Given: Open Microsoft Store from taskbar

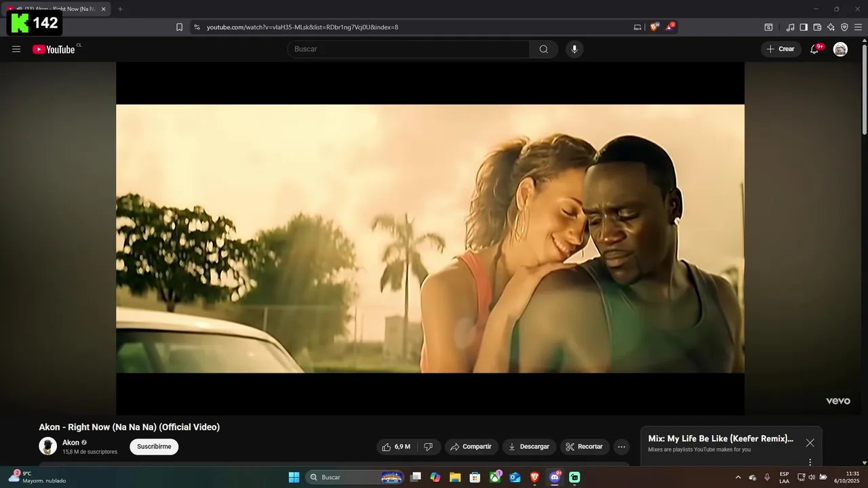Looking at the screenshot, I should pos(475,477).
